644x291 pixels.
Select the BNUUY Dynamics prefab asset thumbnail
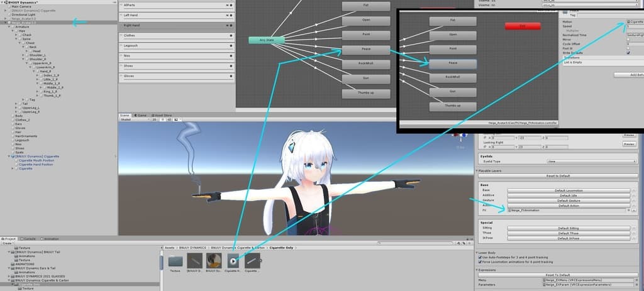195,261
